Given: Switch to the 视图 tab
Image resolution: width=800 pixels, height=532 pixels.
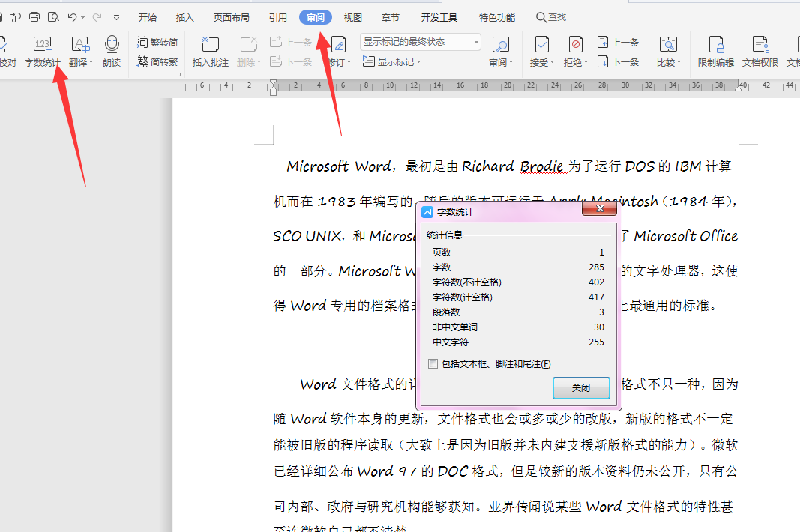Looking at the screenshot, I should [352, 17].
